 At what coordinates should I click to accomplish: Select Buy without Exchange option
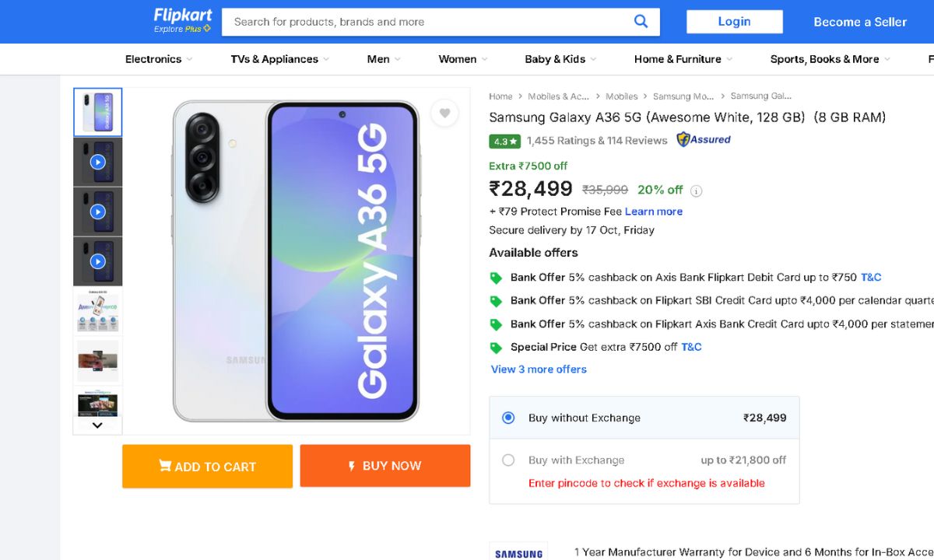pos(508,418)
